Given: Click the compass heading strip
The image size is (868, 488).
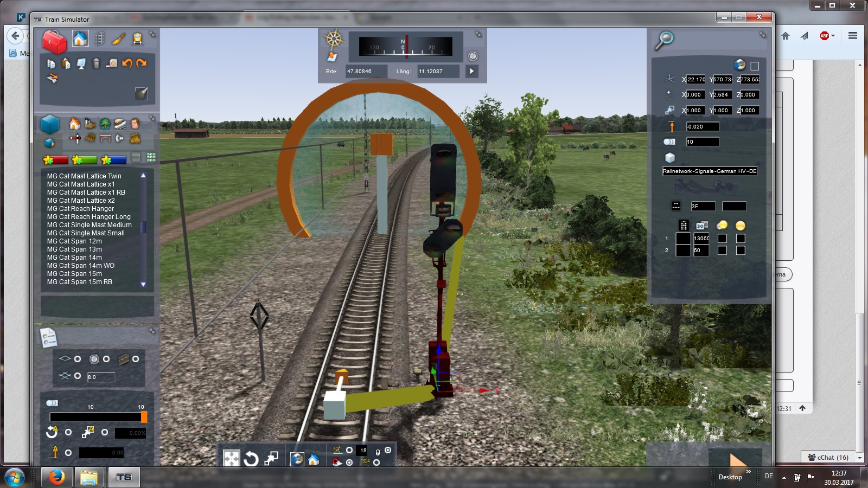Looking at the screenshot, I should click(406, 47).
